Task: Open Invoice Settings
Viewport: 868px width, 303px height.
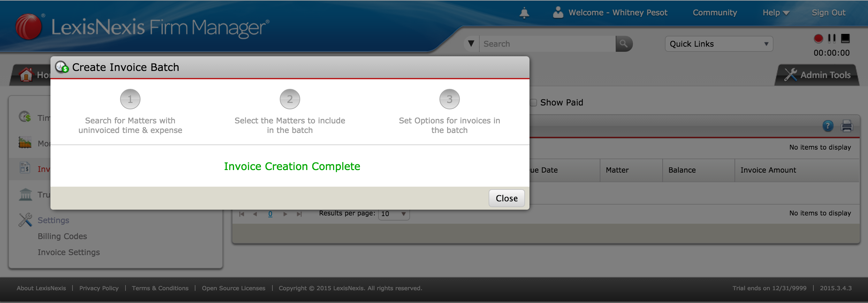Action: (69, 252)
